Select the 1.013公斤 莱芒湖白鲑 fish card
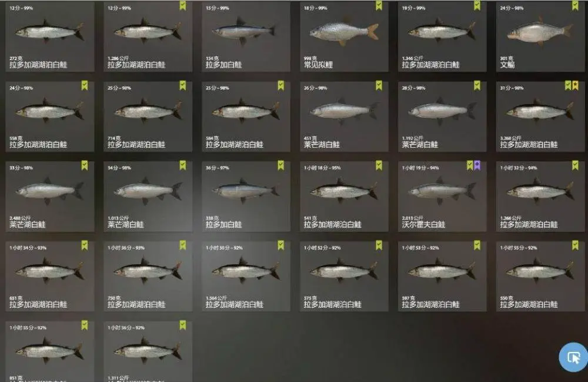Viewport: 588px width, 382px height. (x=148, y=197)
